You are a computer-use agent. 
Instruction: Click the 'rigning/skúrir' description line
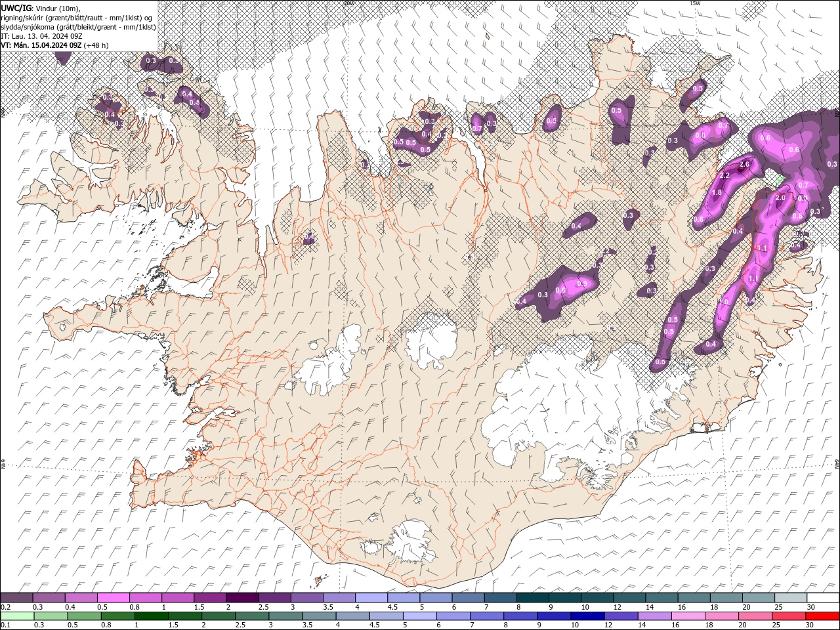(77, 17)
